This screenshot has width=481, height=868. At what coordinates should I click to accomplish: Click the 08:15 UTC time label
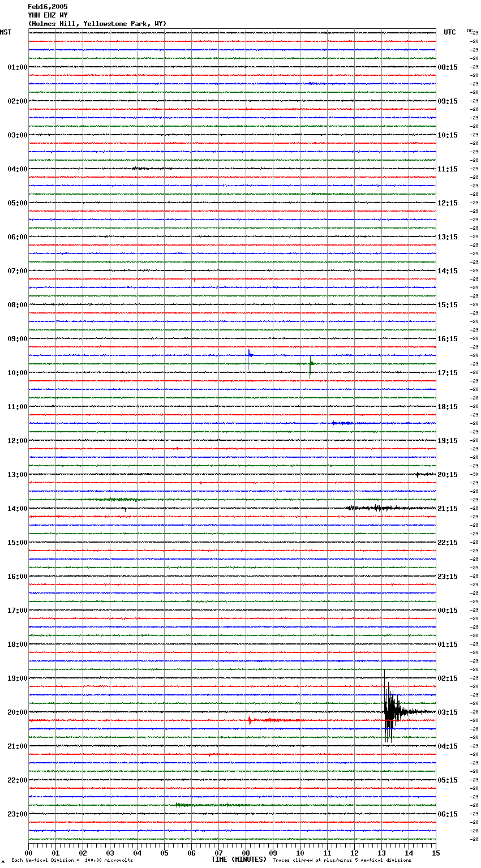pyautogui.click(x=448, y=67)
